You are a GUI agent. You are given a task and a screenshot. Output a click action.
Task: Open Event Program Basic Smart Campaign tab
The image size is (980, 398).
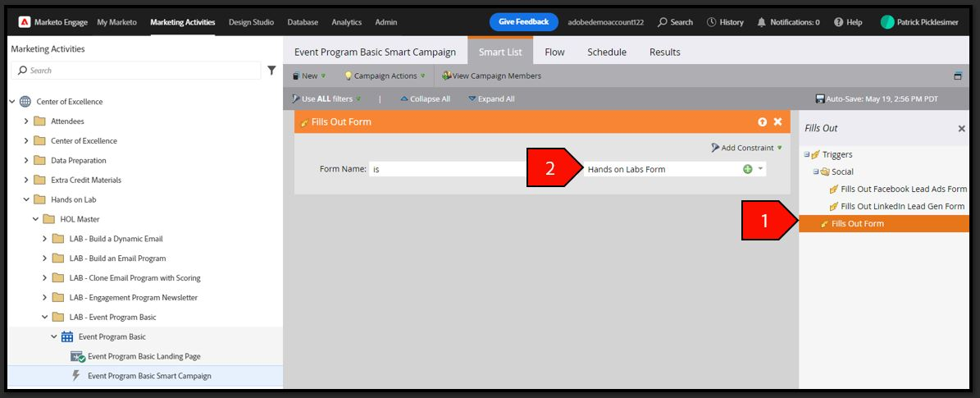click(x=375, y=52)
